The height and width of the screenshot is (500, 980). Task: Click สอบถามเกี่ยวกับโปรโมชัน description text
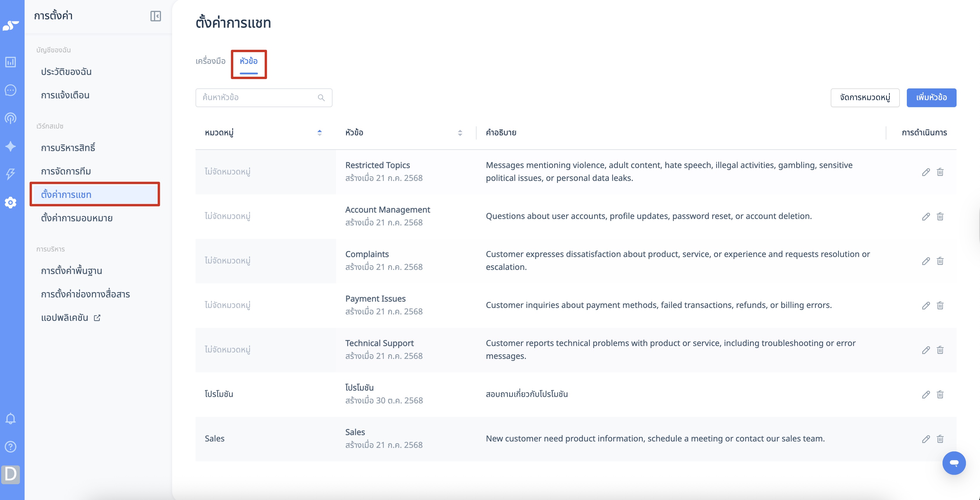pyautogui.click(x=527, y=394)
